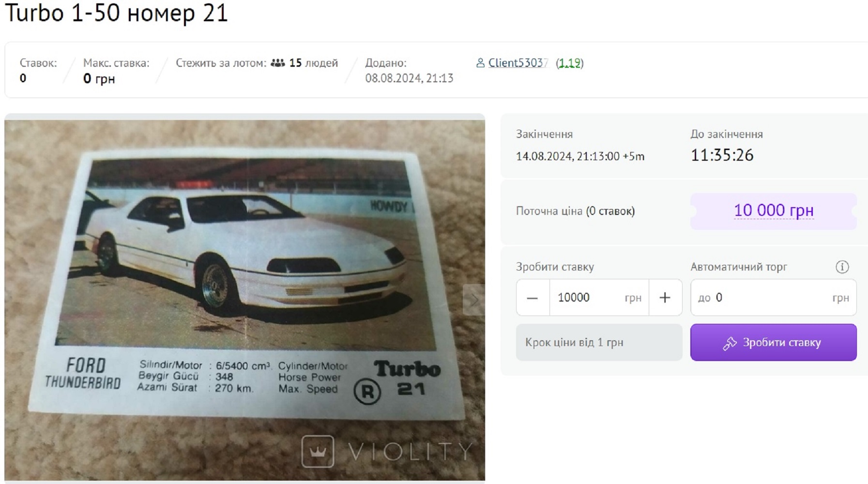Show next photo with right arrow
868x484 pixels.
[x=474, y=300]
